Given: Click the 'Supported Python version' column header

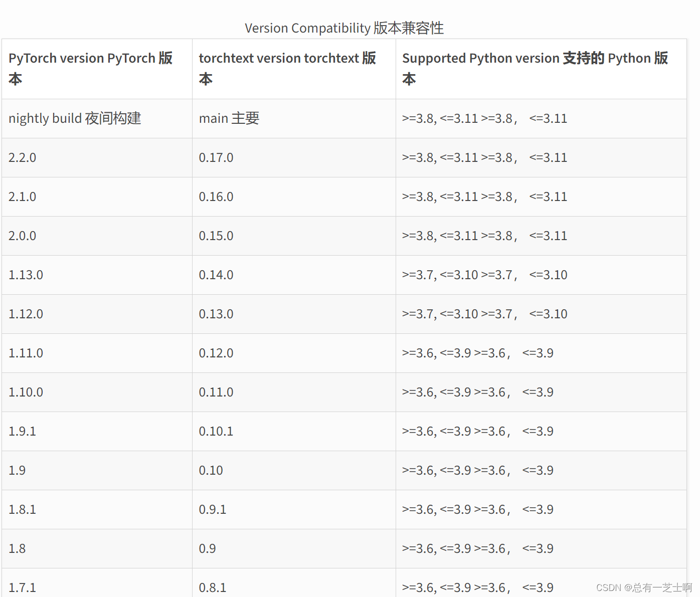Looking at the screenshot, I should 541,69.
